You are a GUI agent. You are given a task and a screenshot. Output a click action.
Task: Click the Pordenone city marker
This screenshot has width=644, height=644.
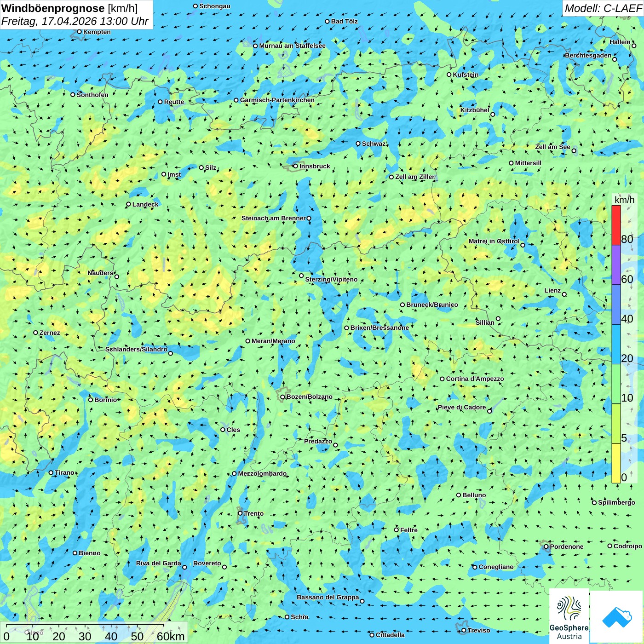point(546,546)
